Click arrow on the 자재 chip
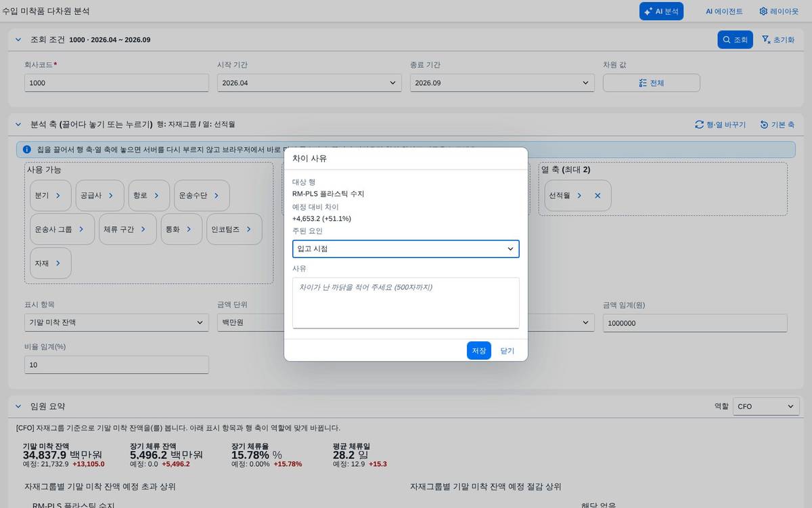 [x=58, y=263]
